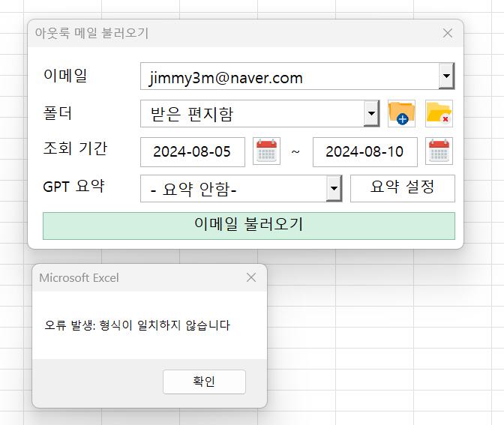Expand the folder dropdown arrow
The width and height of the screenshot is (504, 425).
tap(371, 114)
